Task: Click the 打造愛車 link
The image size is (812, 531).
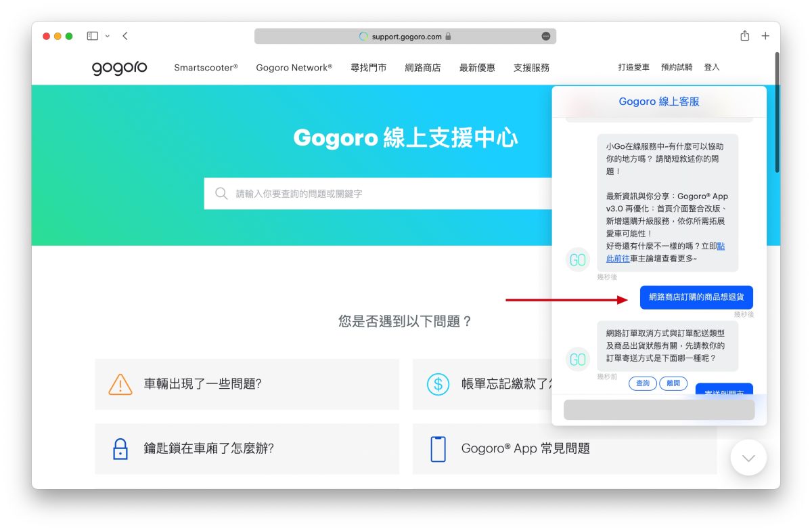Action: (x=633, y=67)
